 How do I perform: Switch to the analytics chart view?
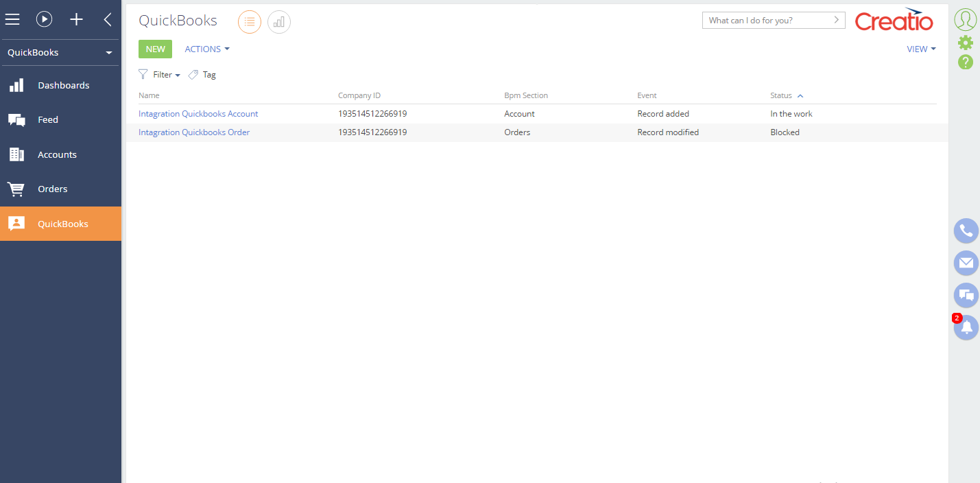pos(278,21)
